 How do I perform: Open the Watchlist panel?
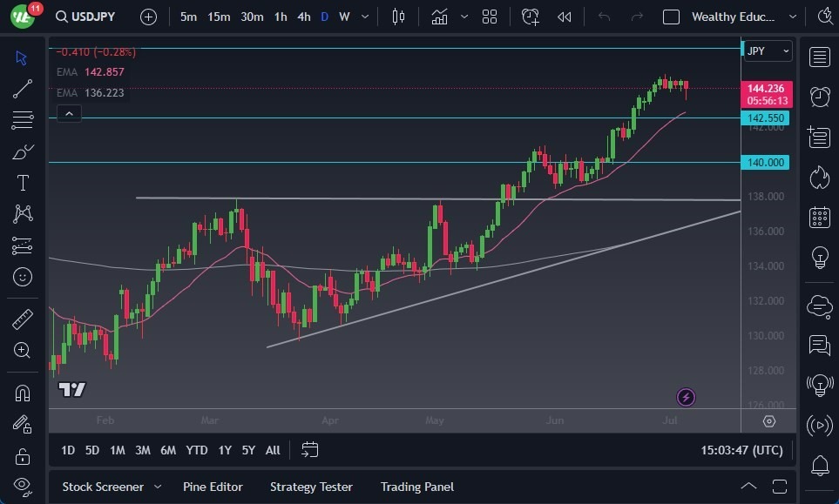[819, 57]
